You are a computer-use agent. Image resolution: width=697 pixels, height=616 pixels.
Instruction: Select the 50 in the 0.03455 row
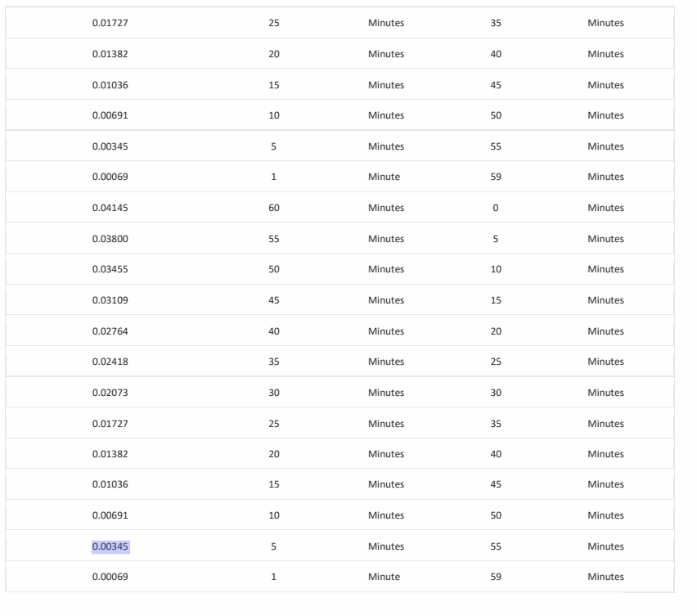coord(274,269)
